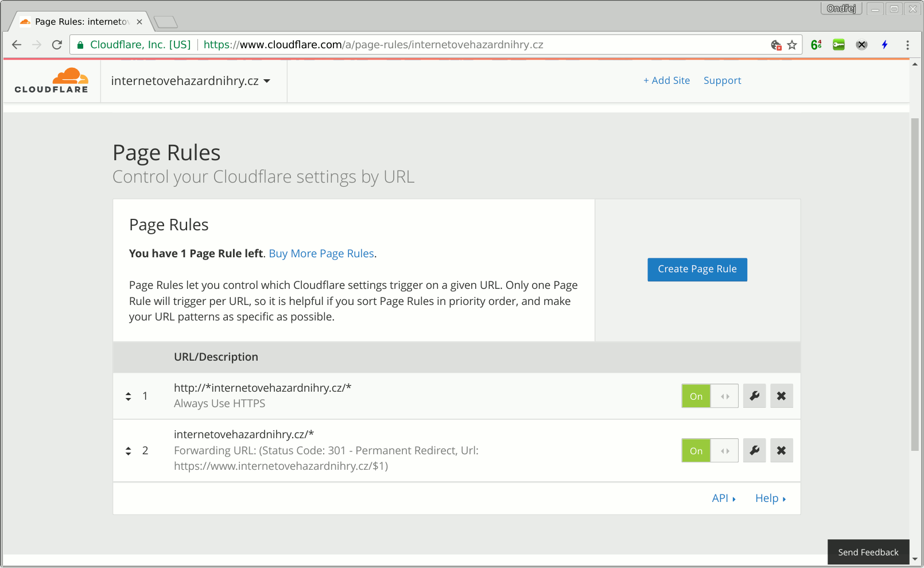Toggle off the Forwarding URL rule

[709, 451]
